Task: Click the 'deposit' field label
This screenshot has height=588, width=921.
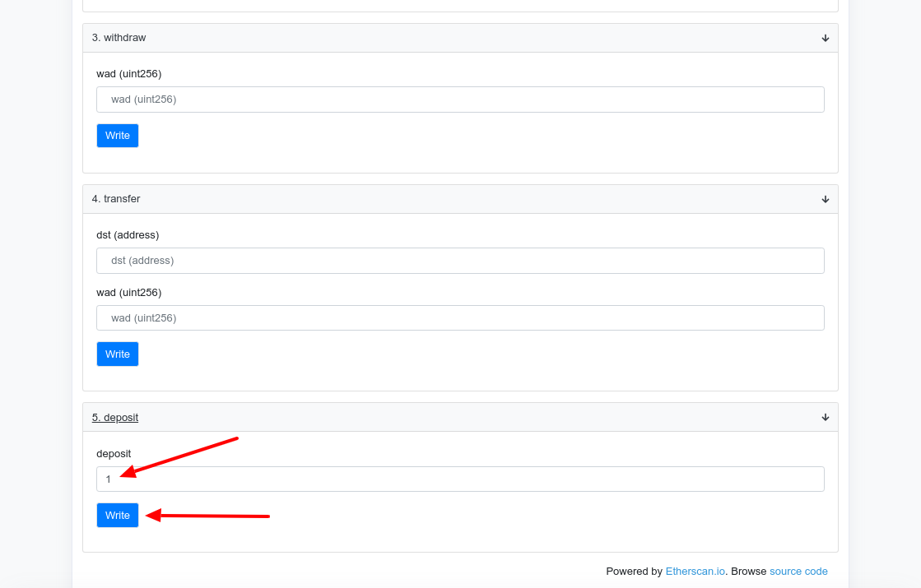Action: point(114,454)
